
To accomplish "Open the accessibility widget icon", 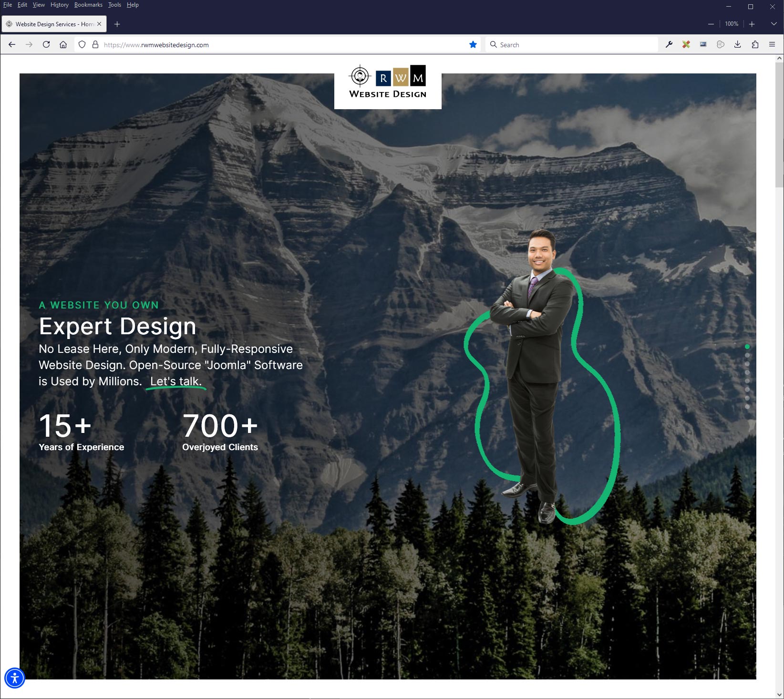I will (x=15, y=678).
